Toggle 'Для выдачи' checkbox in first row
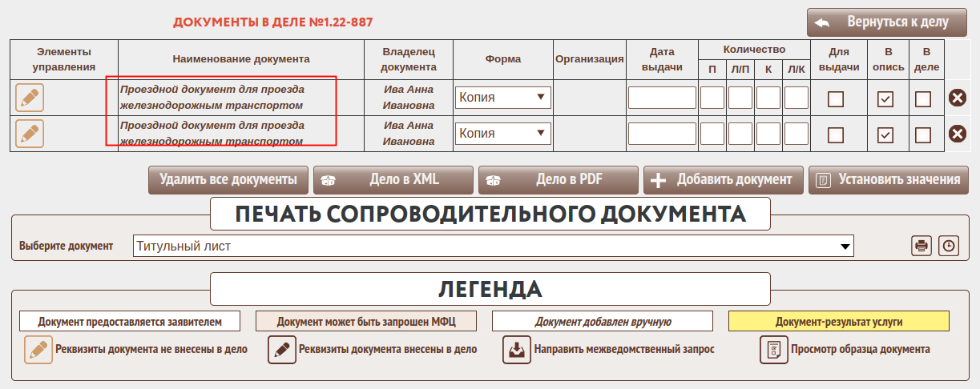 [x=836, y=99]
